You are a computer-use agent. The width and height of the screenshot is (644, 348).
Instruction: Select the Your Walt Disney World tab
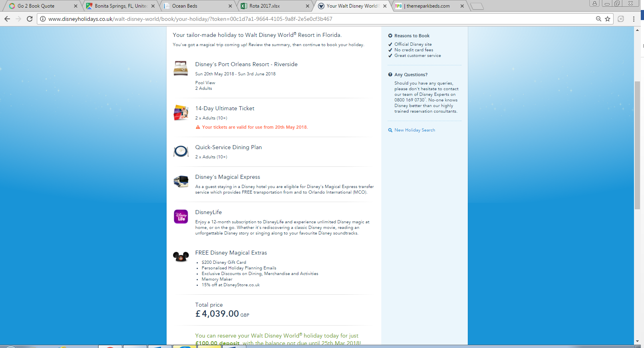(x=352, y=6)
